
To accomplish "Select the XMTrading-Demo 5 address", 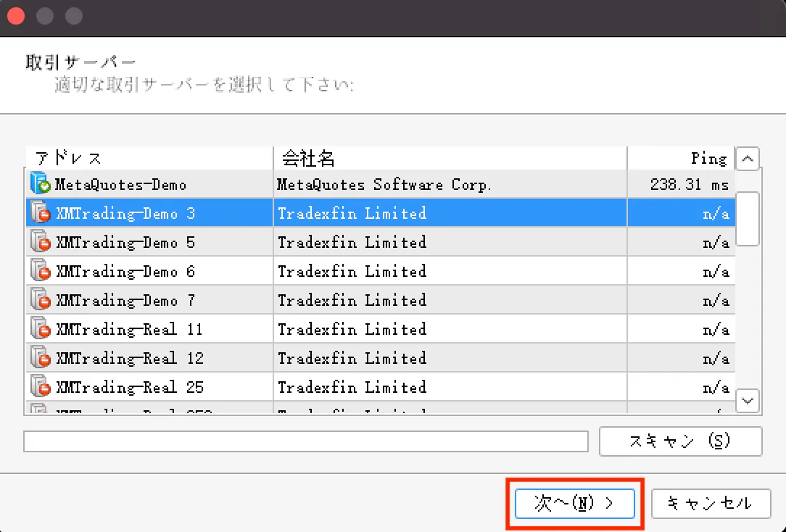I will 125,243.
